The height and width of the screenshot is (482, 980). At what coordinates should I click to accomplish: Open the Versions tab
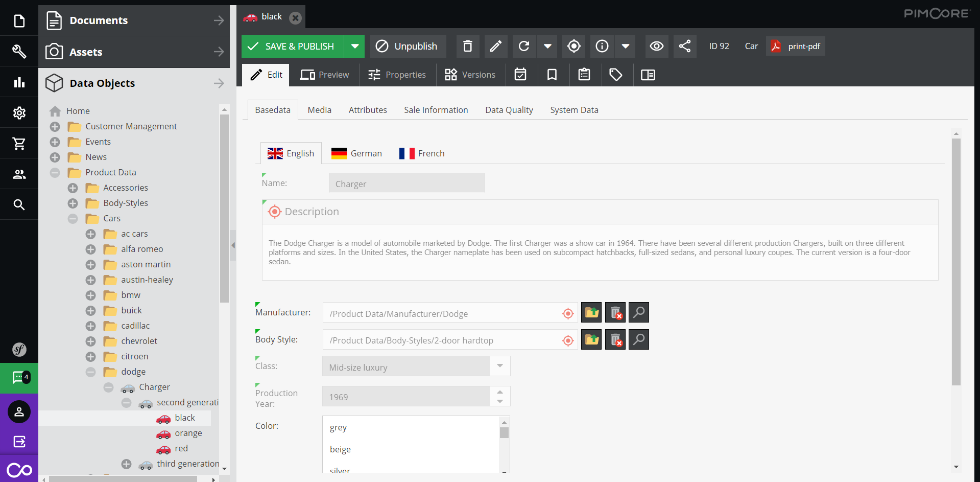[470, 75]
